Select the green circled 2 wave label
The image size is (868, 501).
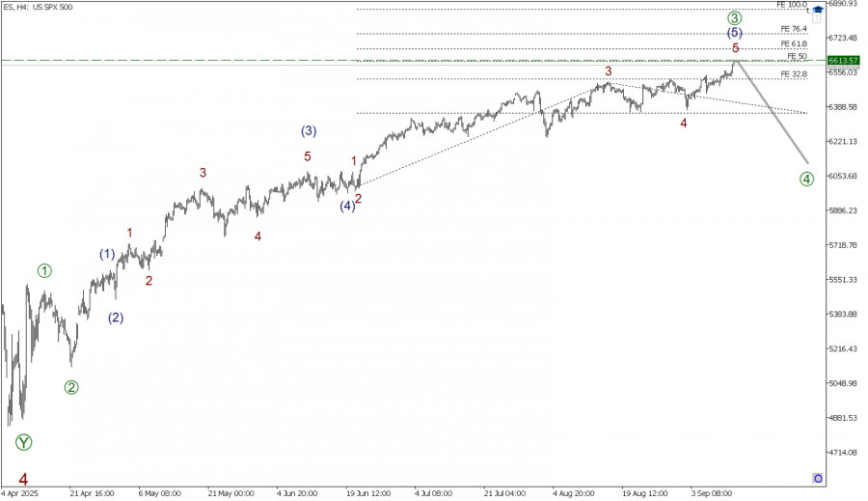71,388
